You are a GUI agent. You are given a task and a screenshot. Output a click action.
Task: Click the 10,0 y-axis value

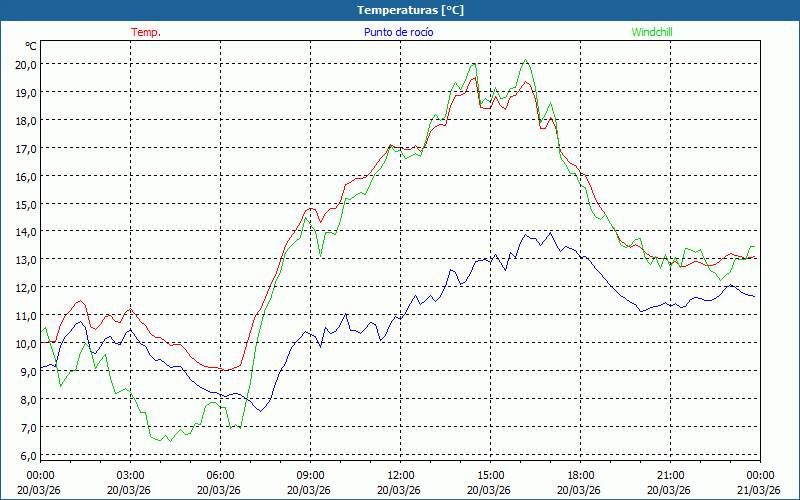(25, 344)
